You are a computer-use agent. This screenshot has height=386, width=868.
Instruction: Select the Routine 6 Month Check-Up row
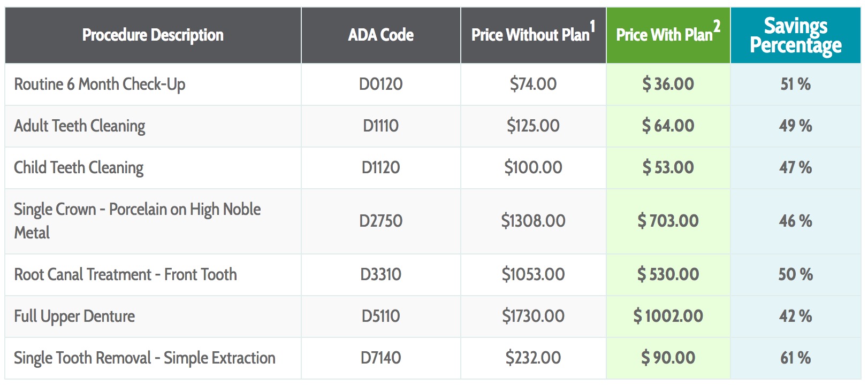100,84
